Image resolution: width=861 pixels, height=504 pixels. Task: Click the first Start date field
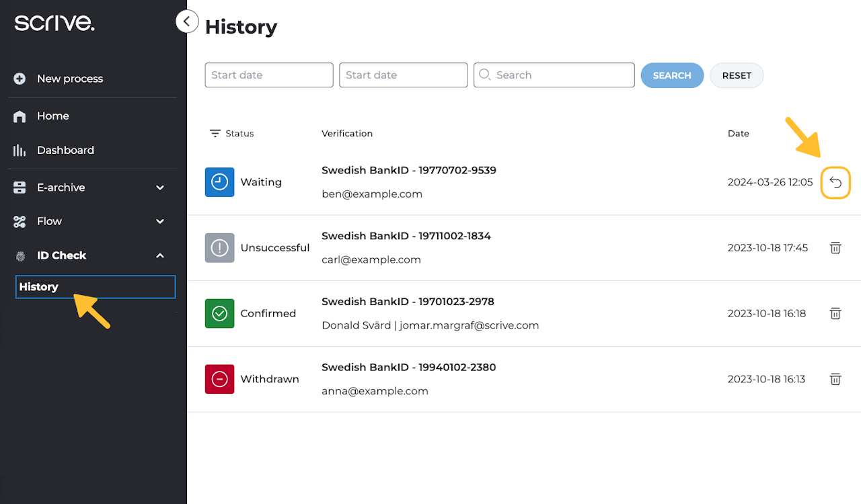tap(269, 75)
